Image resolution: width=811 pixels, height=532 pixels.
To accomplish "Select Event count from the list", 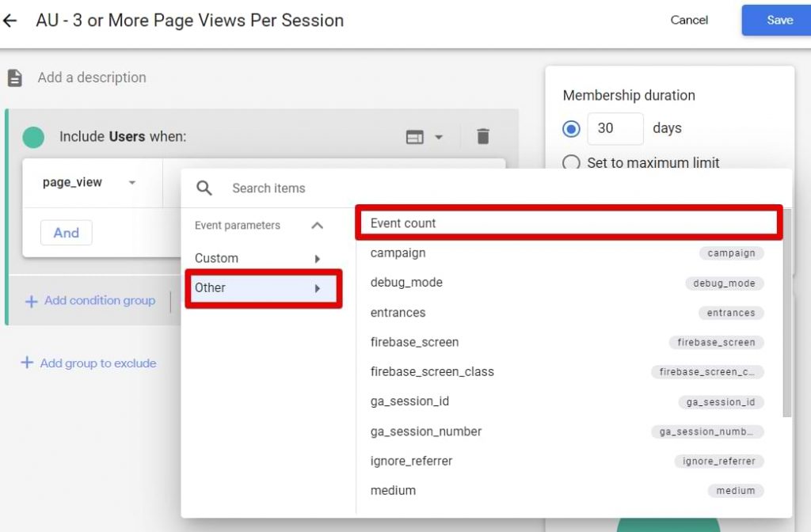I will click(402, 223).
